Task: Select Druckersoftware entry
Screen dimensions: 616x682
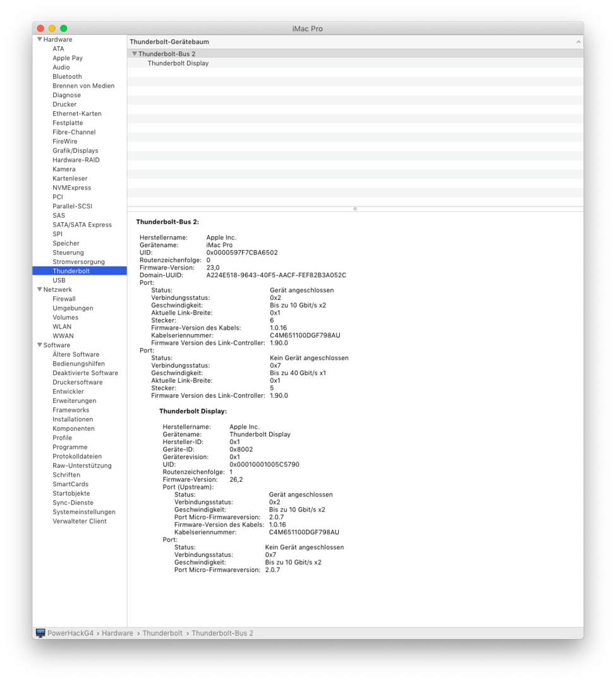Action: 78,382
